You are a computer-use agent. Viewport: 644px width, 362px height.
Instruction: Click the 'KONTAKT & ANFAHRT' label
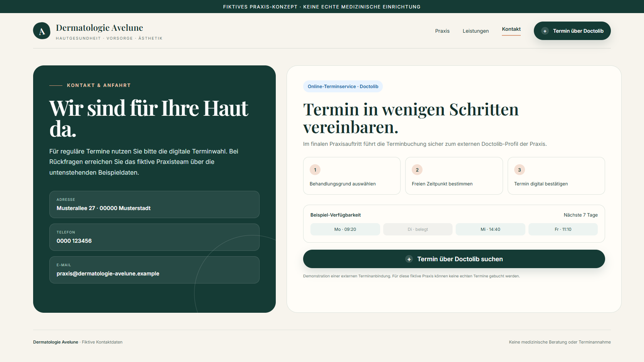(x=99, y=85)
